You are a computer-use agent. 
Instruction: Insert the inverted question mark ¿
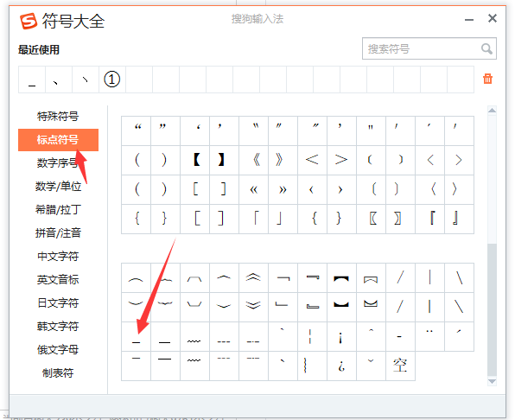pos(341,366)
